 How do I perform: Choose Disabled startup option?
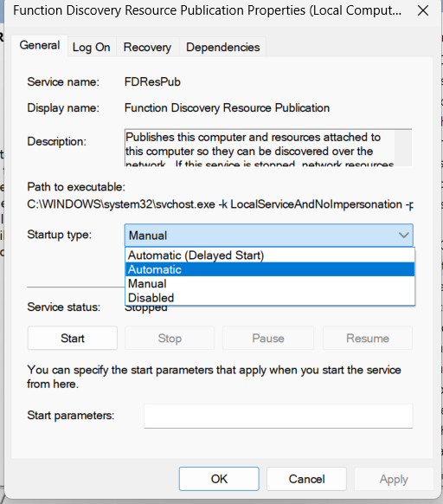click(x=270, y=298)
